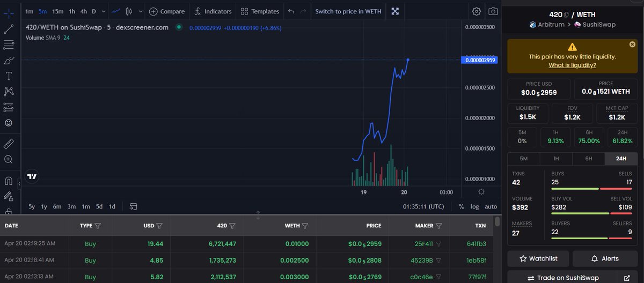This screenshot has width=644, height=283.
Task: Select the 5m interval
Action: (42, 11)
